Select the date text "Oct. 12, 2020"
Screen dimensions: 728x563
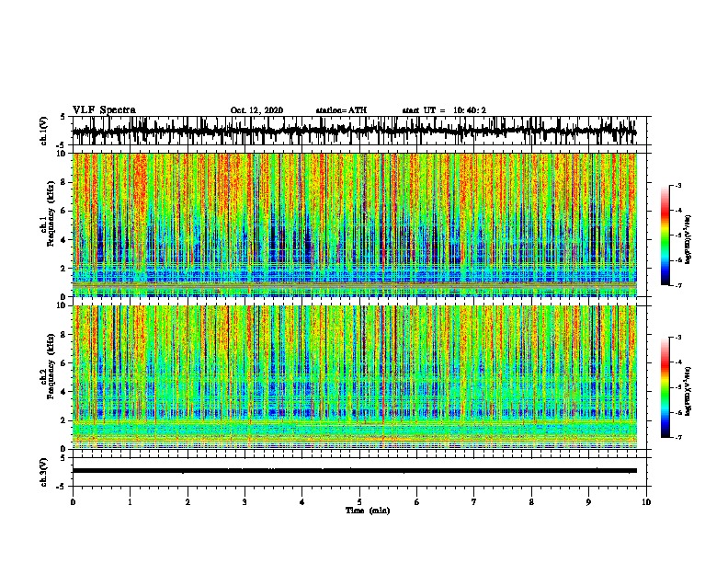256,110
